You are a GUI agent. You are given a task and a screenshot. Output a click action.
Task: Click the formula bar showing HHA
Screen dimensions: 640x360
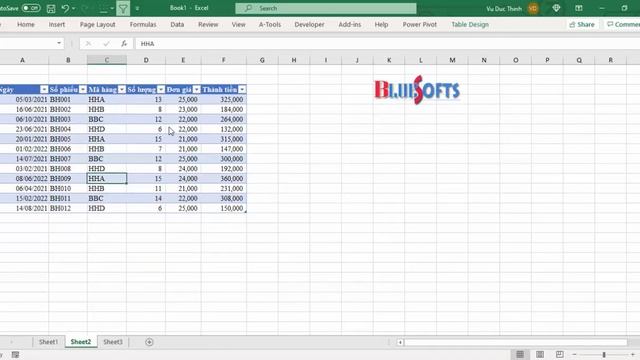pyautogui.click(x=387, y=44)
